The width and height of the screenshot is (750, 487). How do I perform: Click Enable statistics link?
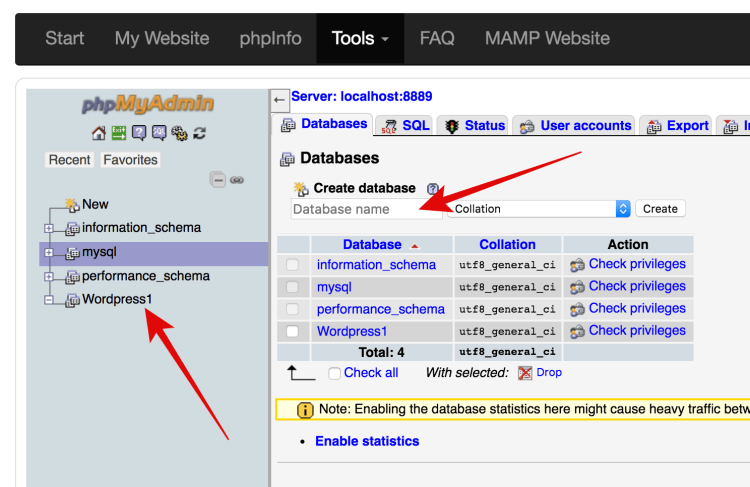pos(367,441)
